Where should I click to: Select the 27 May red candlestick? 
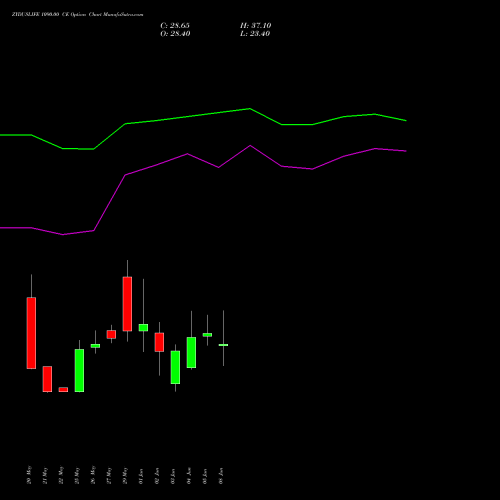(111, 334)
